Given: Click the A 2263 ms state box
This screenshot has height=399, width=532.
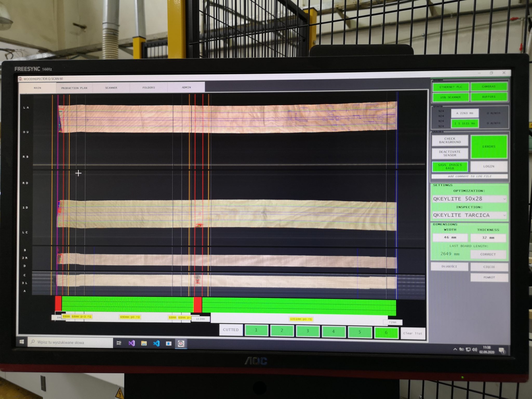Looking at the screenshot, I should [x=465, y=113].
